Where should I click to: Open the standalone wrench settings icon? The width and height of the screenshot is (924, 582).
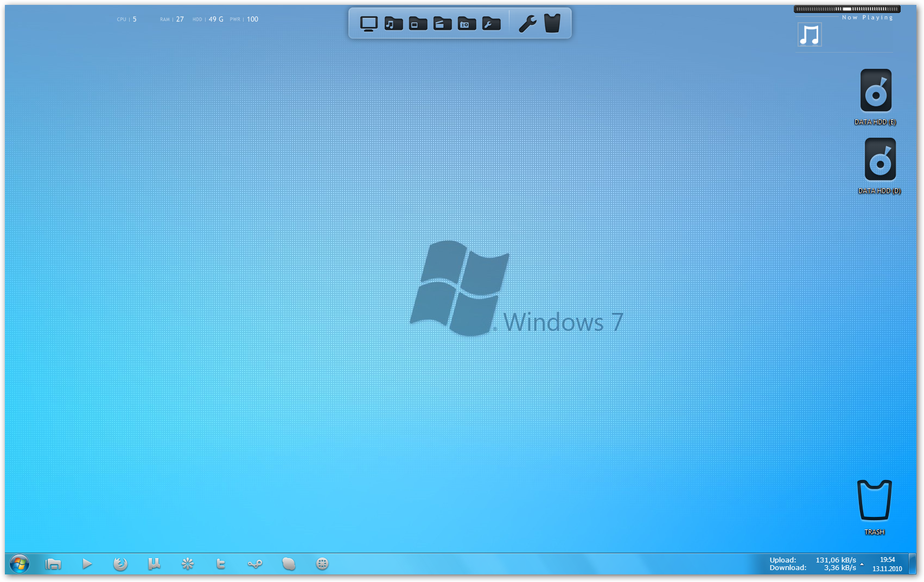[x=527, y=24]
